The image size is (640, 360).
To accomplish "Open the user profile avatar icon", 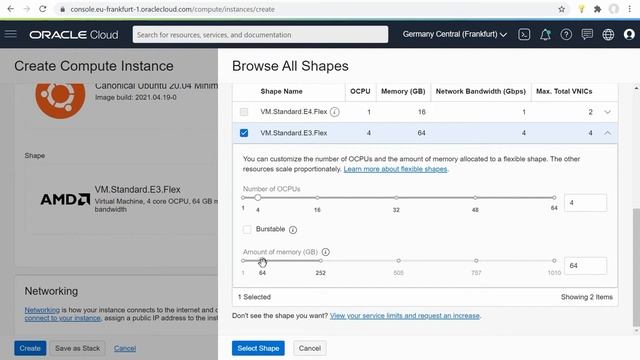I will [629, 35].
